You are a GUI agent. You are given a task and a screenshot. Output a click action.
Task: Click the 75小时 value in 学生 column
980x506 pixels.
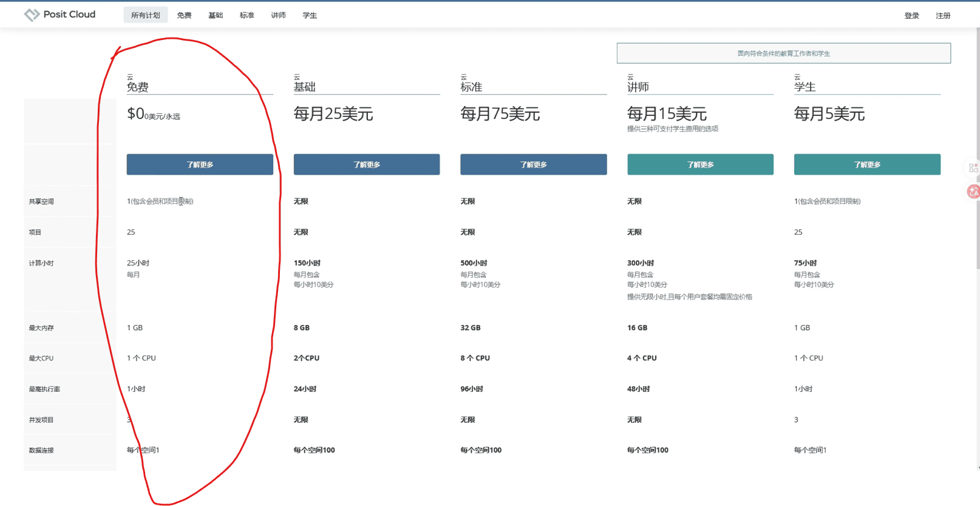click(x=805, y=263)
